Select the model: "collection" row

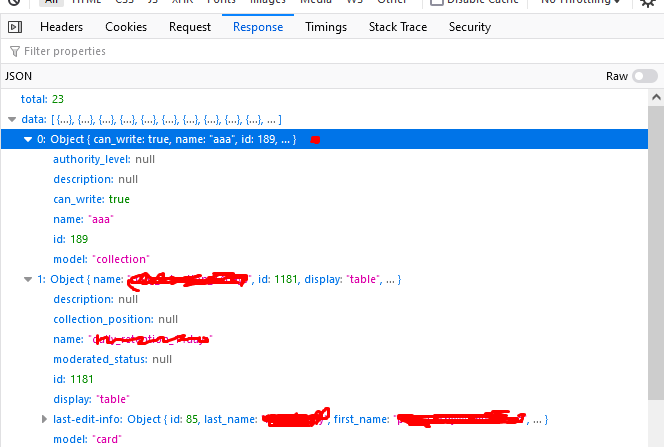324,259
